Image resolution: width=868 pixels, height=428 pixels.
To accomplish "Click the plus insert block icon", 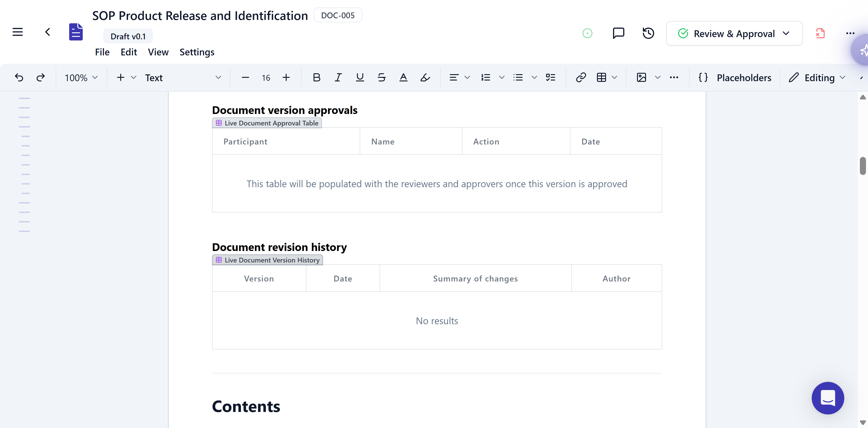I will tap(121, 78).
